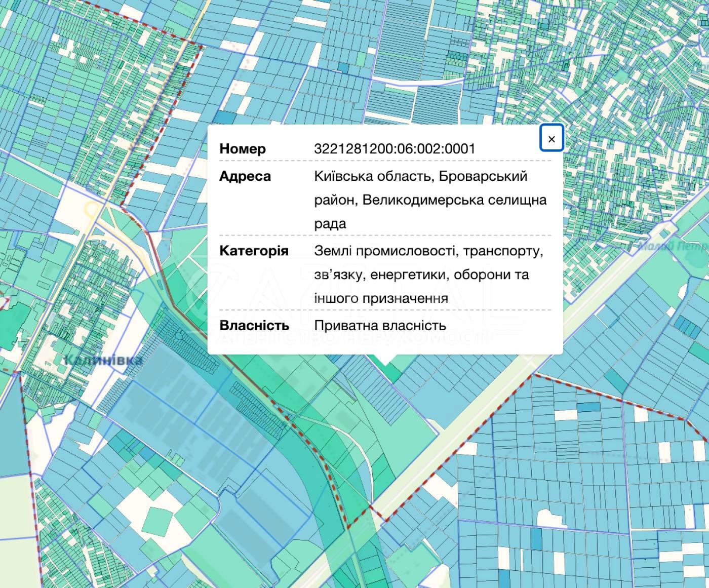The image size is (709, 588).
Task: Select the diamond-shaped green parcel
Action: coord(158,522)
